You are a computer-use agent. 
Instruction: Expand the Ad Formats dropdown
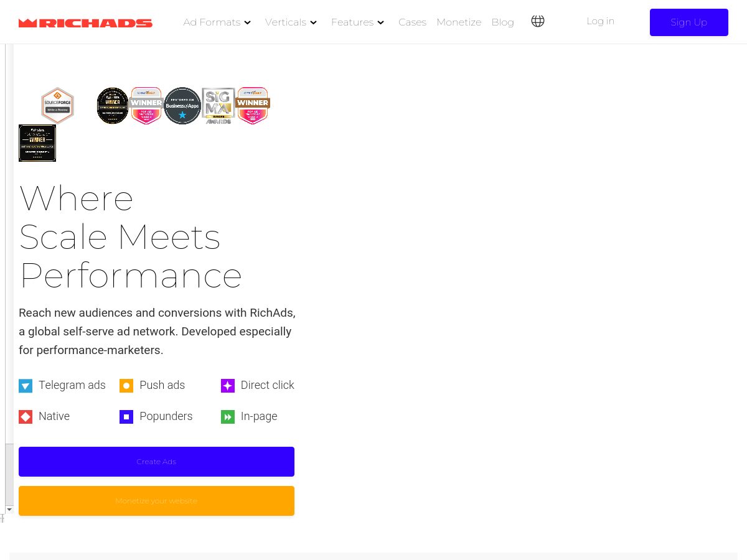(x=217, y=22)
